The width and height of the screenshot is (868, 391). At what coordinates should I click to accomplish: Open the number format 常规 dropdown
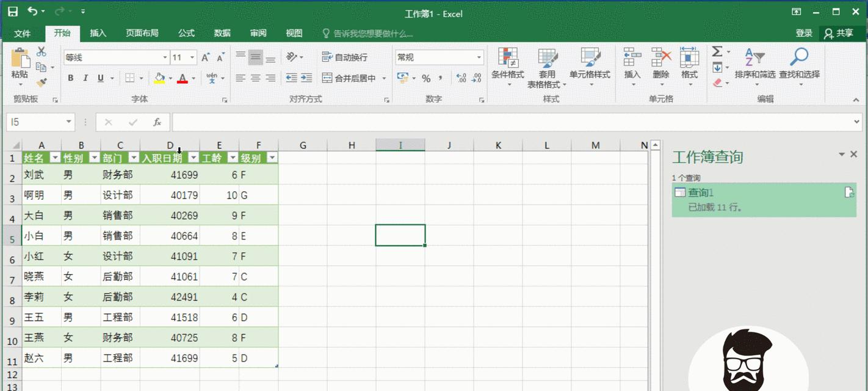coord(479,57)
